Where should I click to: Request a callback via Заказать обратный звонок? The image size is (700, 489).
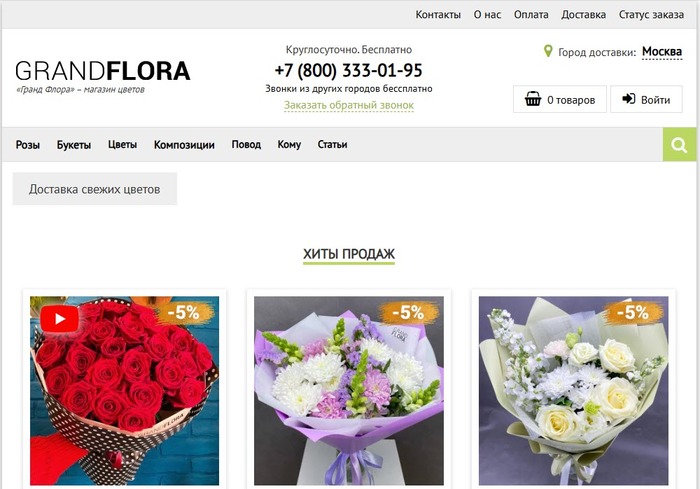349,105
